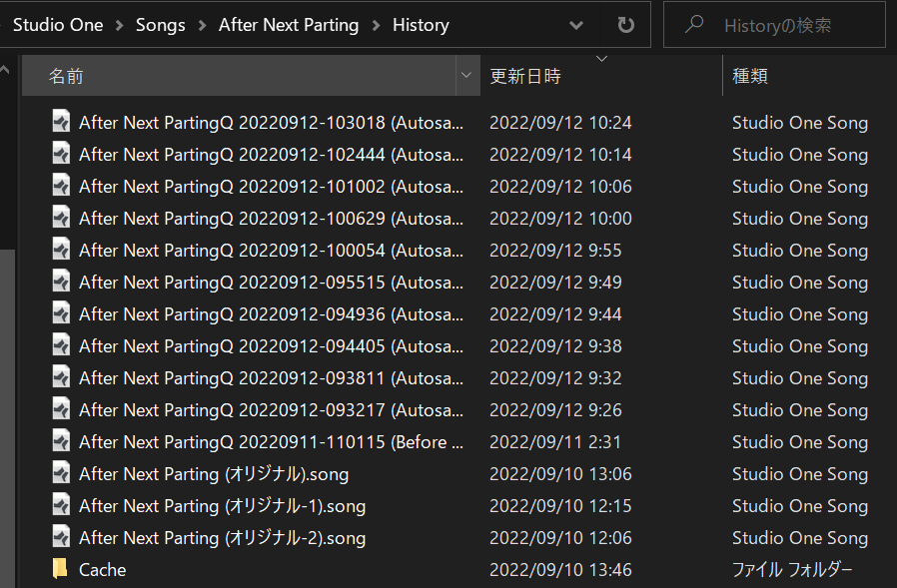Select file After Next PartingQ 20220912-095515
The width and height of the screenshot is (897, 588).
click(x=271, y=283)
